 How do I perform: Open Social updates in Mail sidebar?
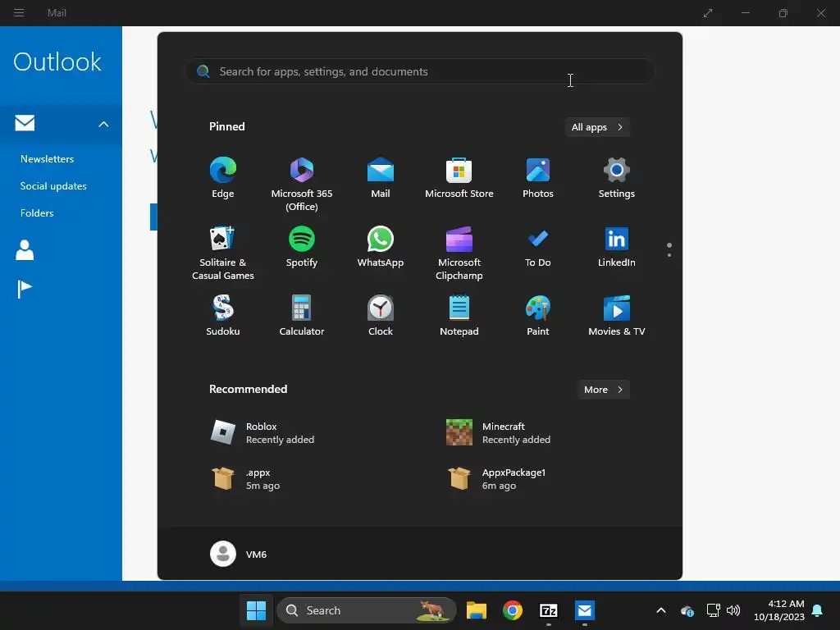53,186
